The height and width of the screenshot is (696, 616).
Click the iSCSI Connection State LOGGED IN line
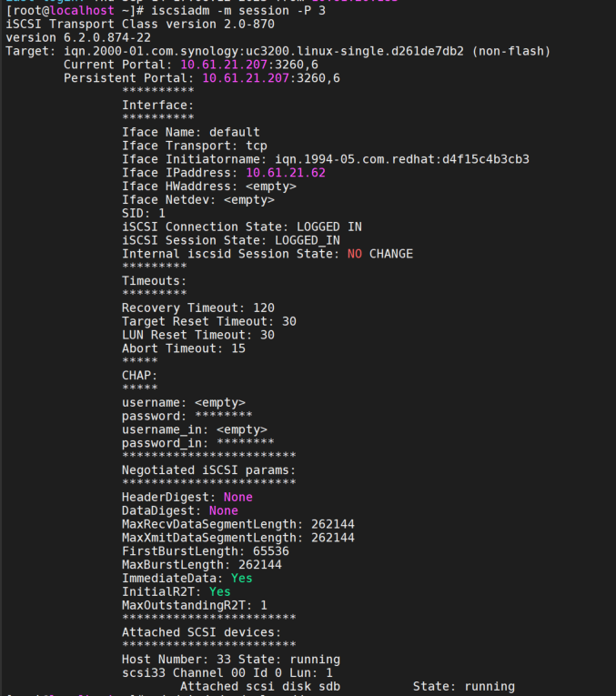pyautogui.click(x=241, y=227)
